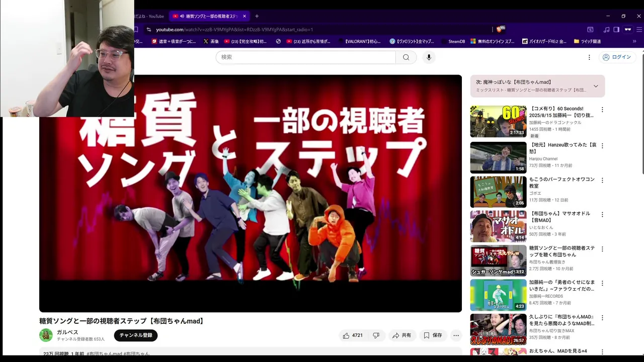
Task: Close the 糖質ソング browser tab
Action: tap(245, 16)
